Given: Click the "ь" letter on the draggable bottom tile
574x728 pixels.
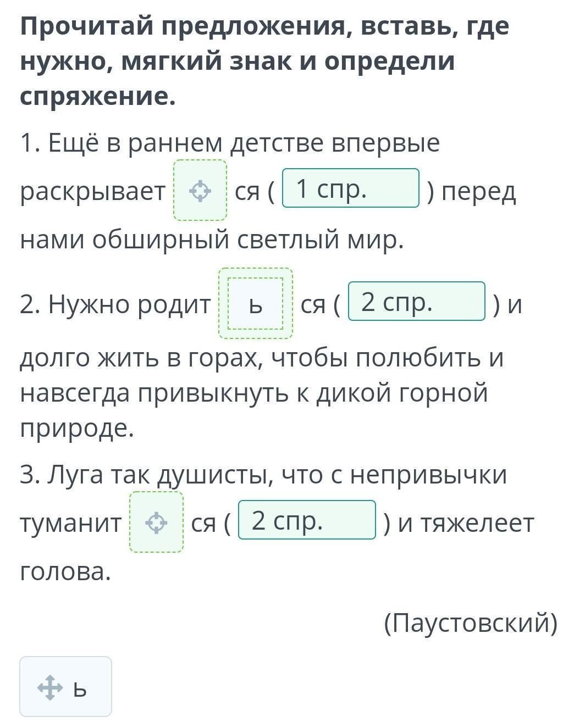Looking at the screenshot, I should (x=80, y=688).
